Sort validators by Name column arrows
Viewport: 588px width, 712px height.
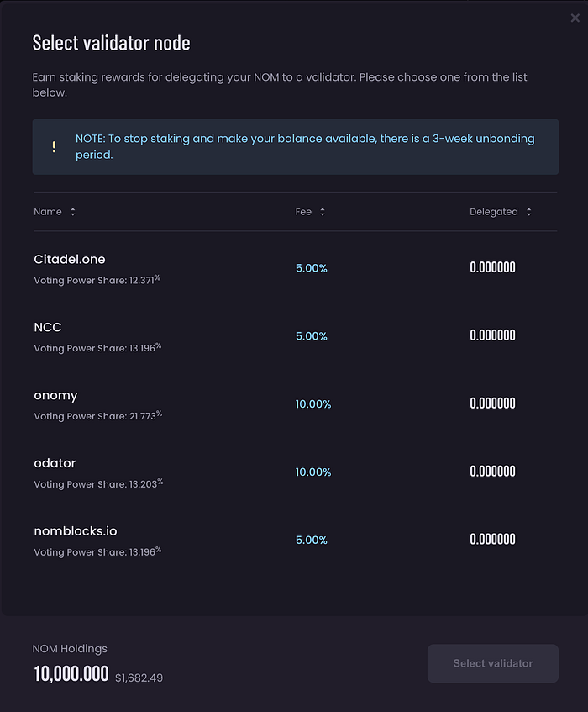click(x=73, y=212)
